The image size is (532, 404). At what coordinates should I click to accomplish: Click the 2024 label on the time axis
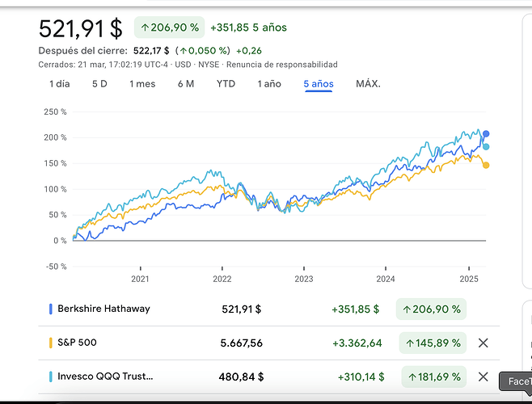386,279
